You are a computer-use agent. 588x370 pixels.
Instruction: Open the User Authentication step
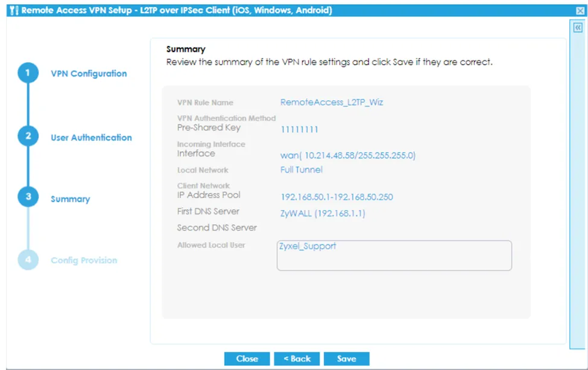click(91, 138)
